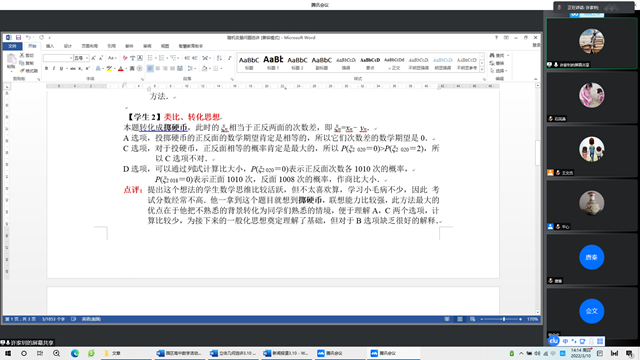Open the font name combo box

(58, 58)
